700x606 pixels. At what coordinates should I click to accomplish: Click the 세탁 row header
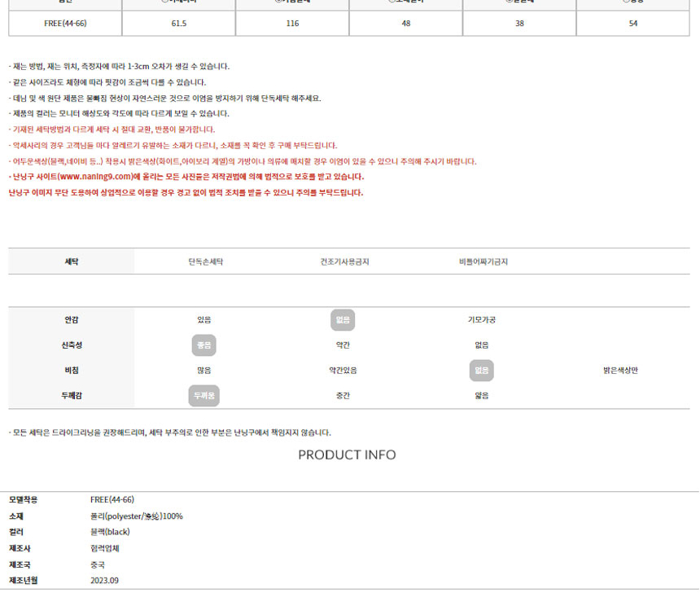72,261
